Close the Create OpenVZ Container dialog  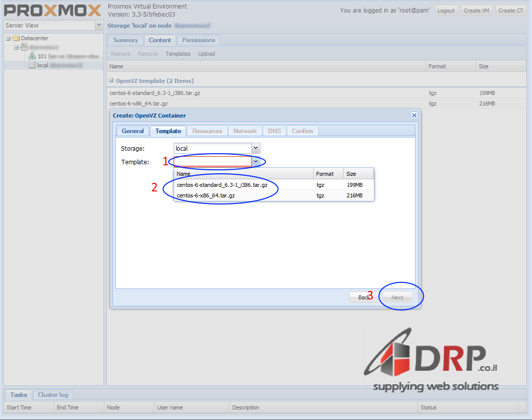(x=414, y=115)
